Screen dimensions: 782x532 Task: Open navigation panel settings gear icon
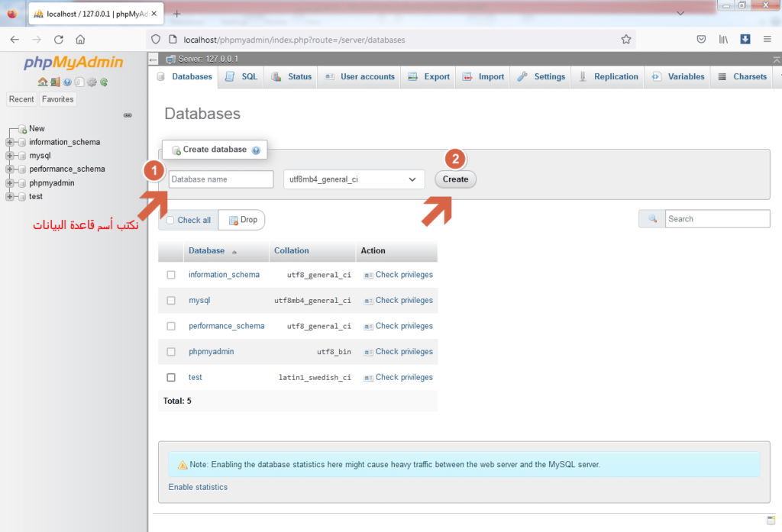92,82
